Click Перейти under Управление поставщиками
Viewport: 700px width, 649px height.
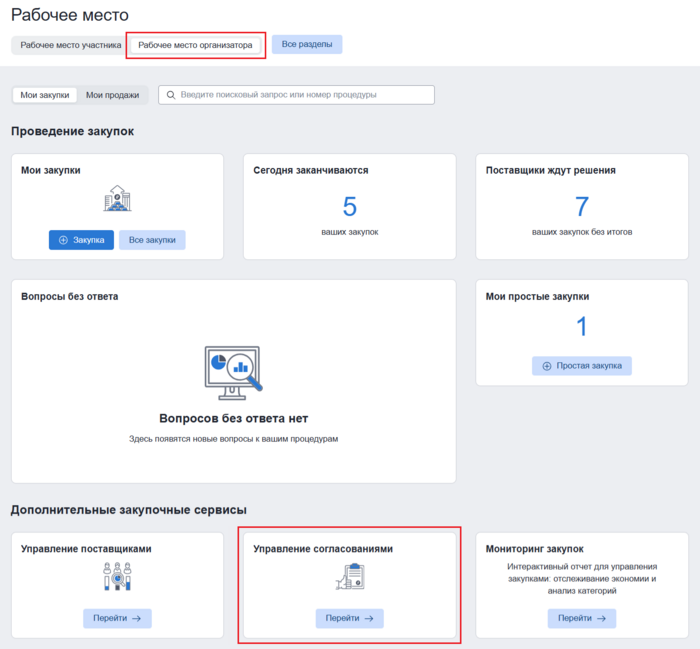(x=117, y=619)
